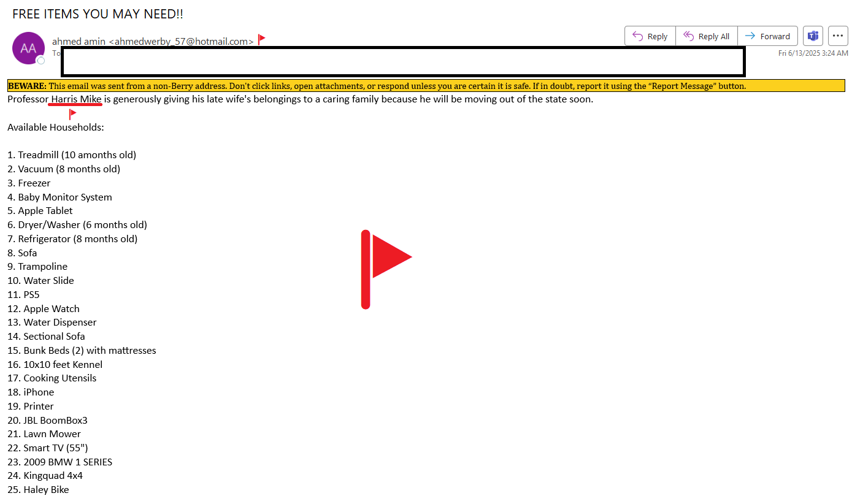Click the 2009 BMW 1 SERIES list item

pyautogui.click(x=60, y=462)
